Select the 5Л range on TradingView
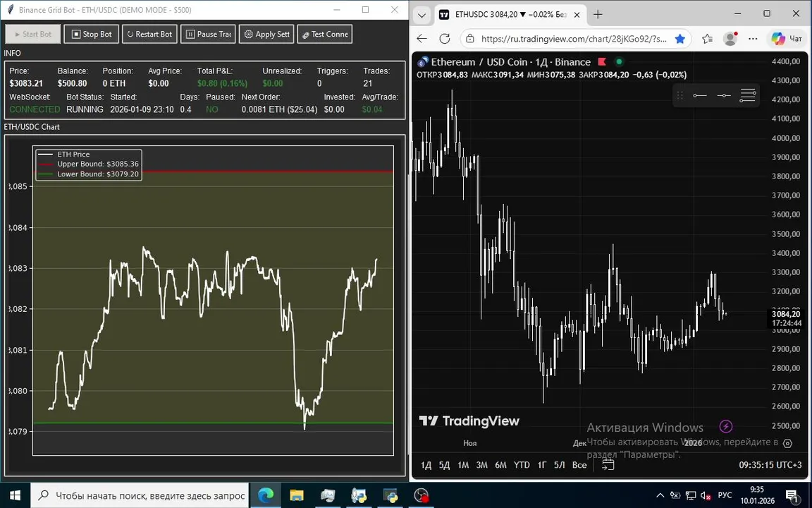The width and height of the screenshot is (812, 508). coord(559,465)
